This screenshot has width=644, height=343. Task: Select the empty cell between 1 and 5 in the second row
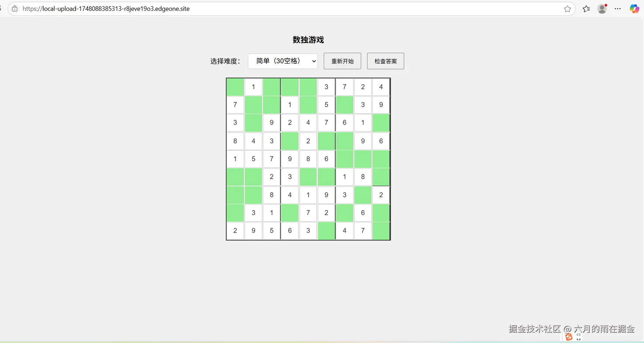(x=308, y=105)
